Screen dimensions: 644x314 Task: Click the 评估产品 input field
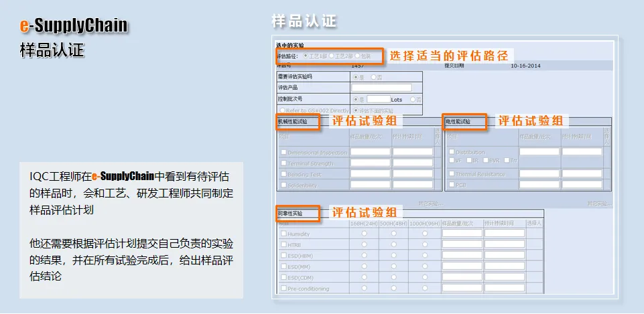point(381,88)
